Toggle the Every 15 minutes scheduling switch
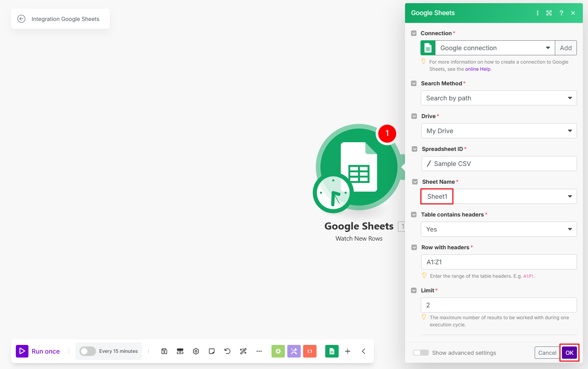This screenshot has width=588, height=369. coord(88,351)
